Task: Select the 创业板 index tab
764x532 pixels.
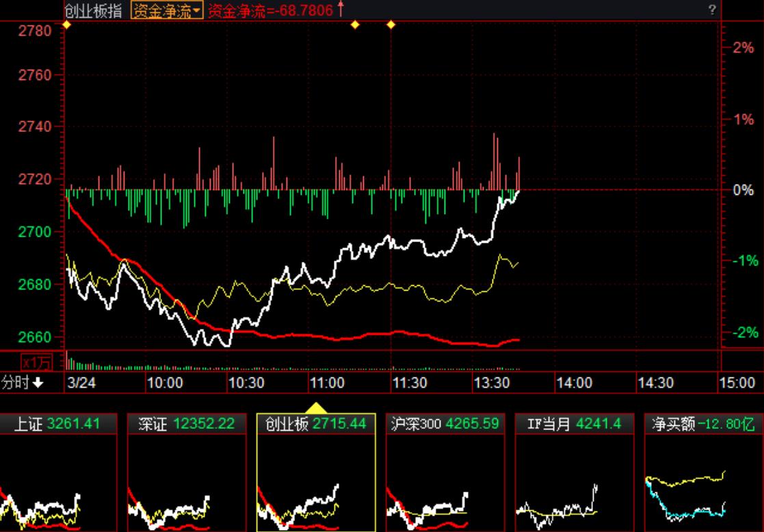Action: [x=315, y=424]
